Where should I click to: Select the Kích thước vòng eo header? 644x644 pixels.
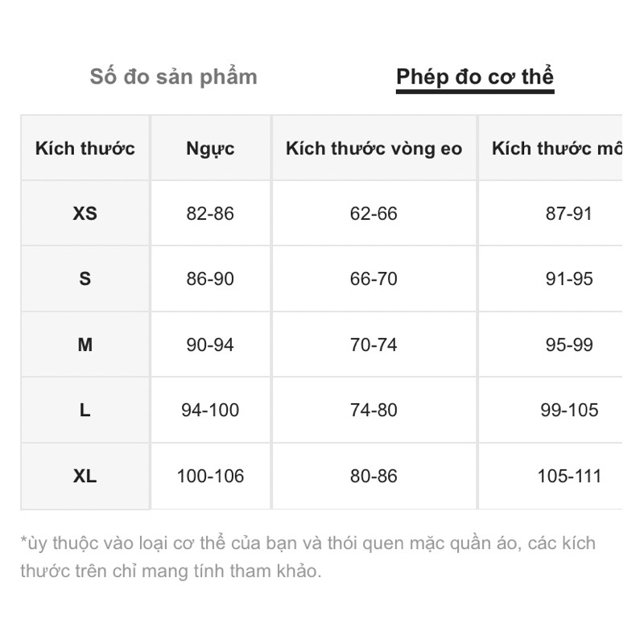[x=374, y=149]
